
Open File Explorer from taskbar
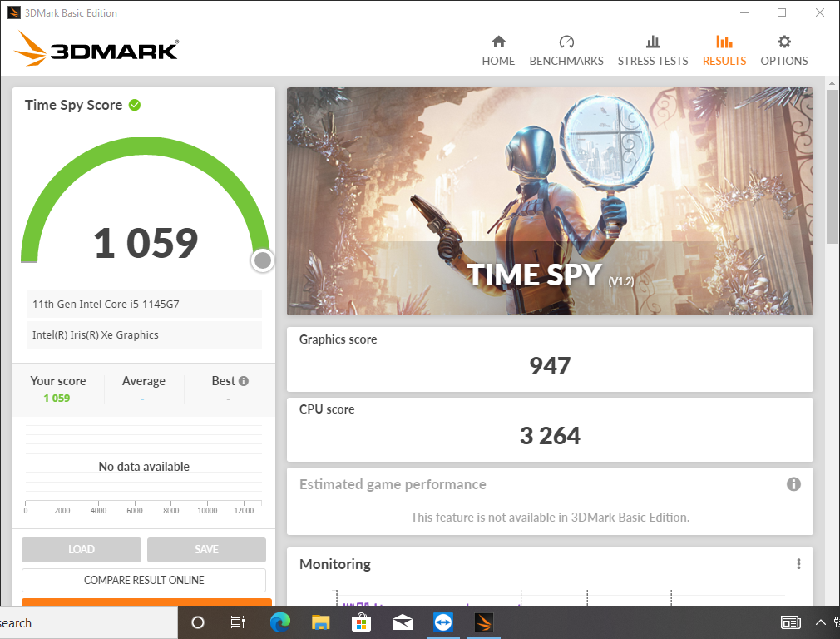click(320, 622)
